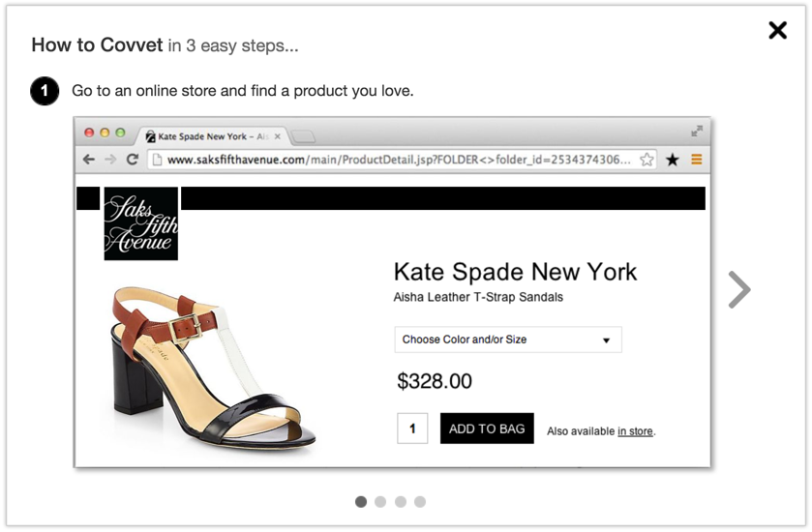The height and width of the screenshot is (532, 812).
Task: Click the browser back arrow icon
Action: click(x=89, y=160)
